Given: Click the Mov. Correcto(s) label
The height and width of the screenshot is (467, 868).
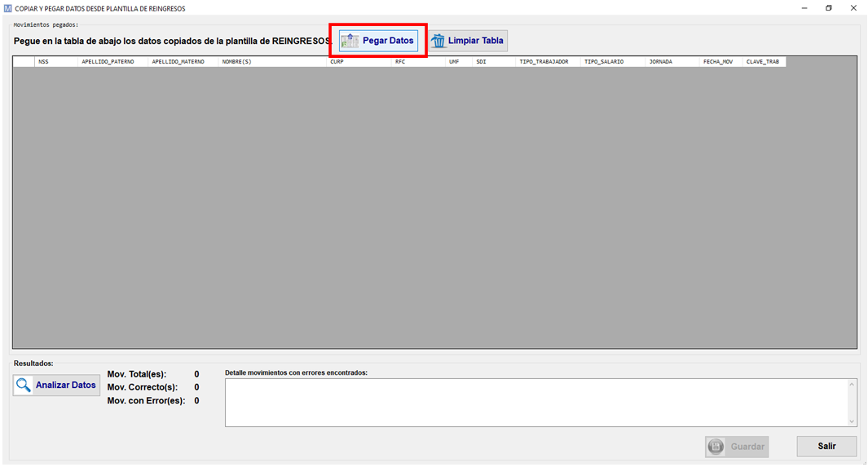Looking at the screenshot, I should tap(143, 387).
